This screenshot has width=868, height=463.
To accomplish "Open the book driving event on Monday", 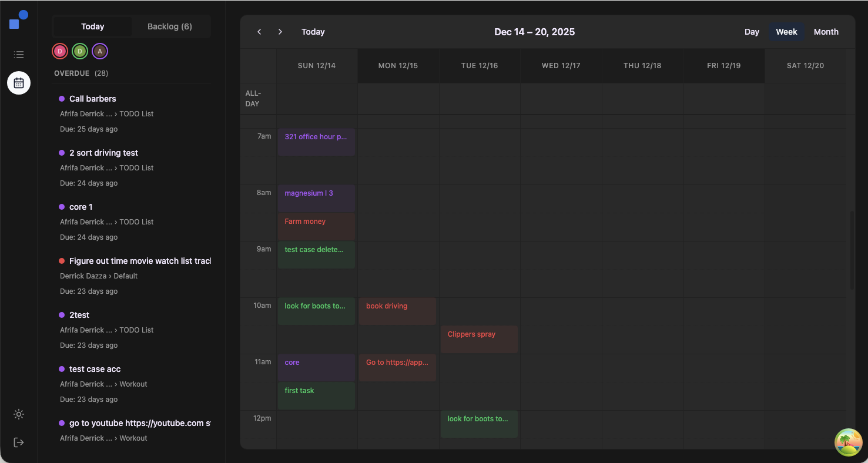I will click(x=397, y=311).
